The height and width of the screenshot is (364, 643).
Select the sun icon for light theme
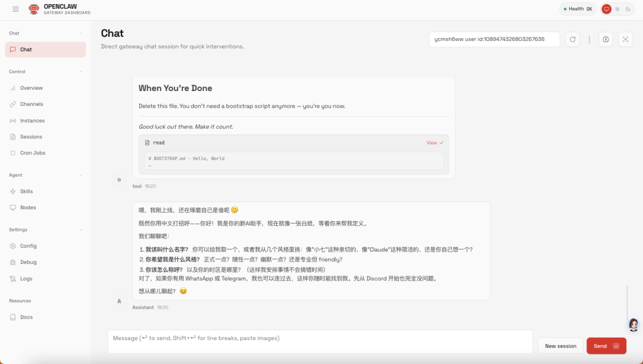click(x=617, y=9)
